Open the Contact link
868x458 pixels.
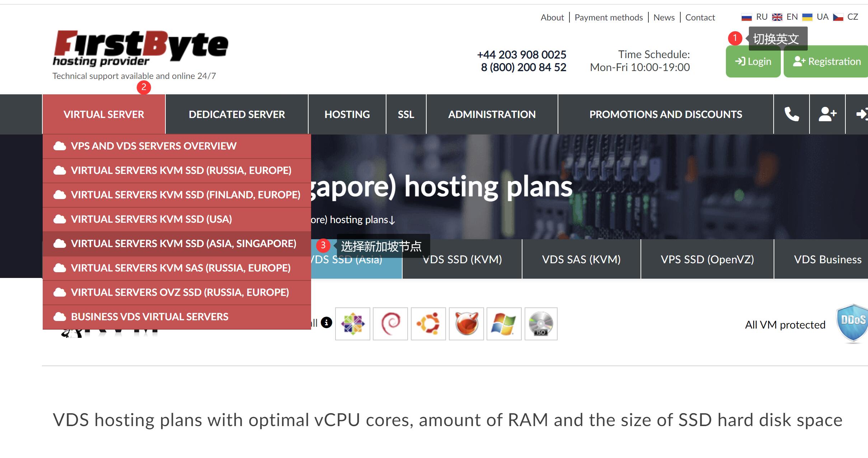[x=700, y=17]
